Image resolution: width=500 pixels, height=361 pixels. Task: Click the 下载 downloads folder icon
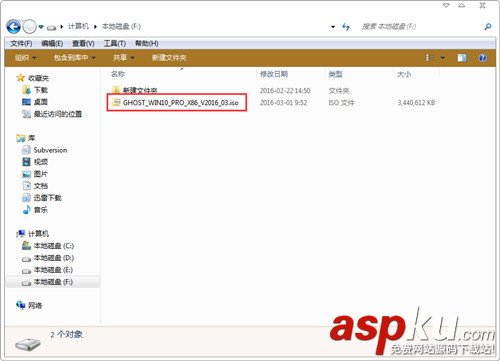(x=27, y=90)
